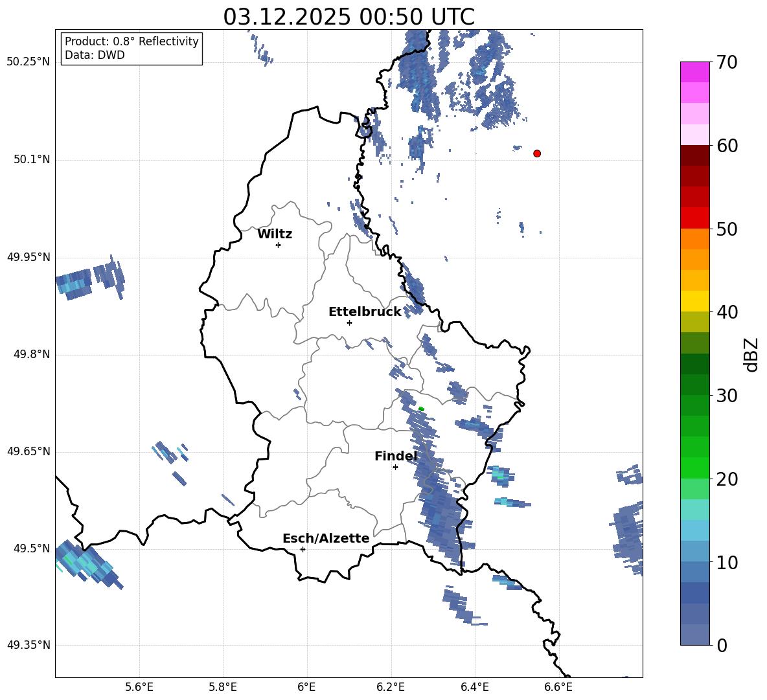Screen dimensions: 767x700
Task: Click the 6.6°E longitude label
Action: tap(558, 687)
